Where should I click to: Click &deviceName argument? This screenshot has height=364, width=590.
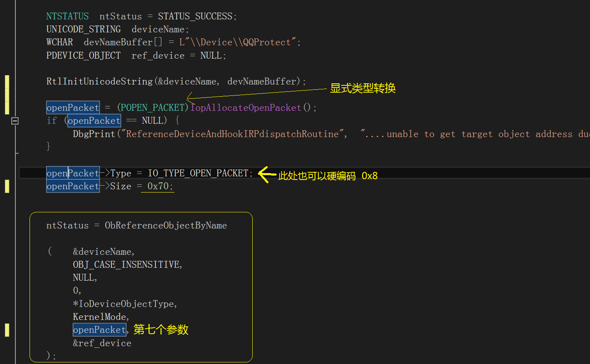click(102, 252)
